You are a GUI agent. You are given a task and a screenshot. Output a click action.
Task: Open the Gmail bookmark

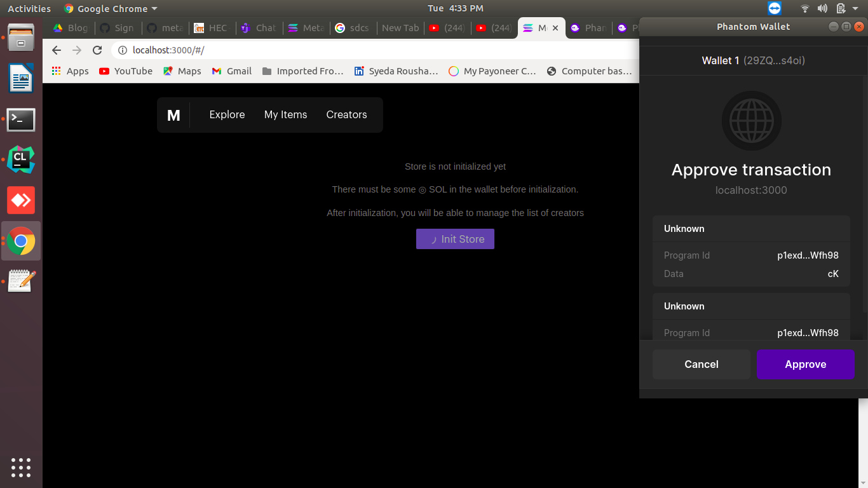232,71
